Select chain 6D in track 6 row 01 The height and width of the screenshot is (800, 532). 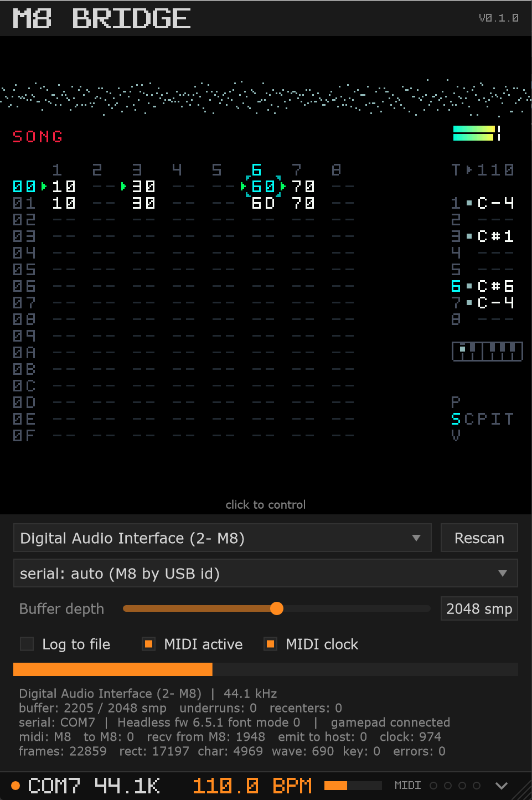tap(263, 203)
